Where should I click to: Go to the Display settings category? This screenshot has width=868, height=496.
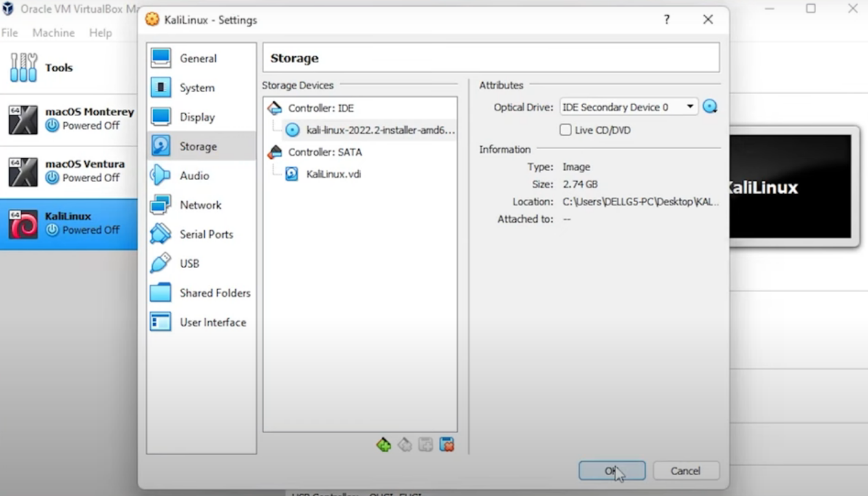pos(201,117)
